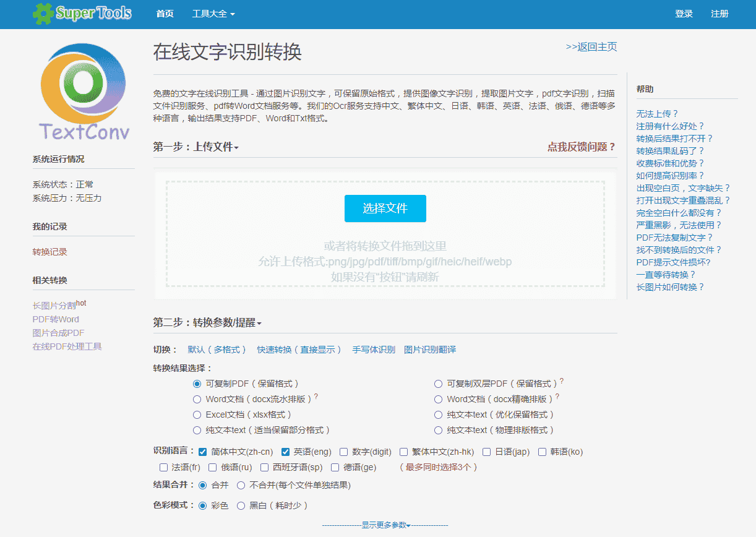Viewport: 756px width, 537px height.
Task: Open 点我反馈问题 feedback link
Action: click(582, 147)
